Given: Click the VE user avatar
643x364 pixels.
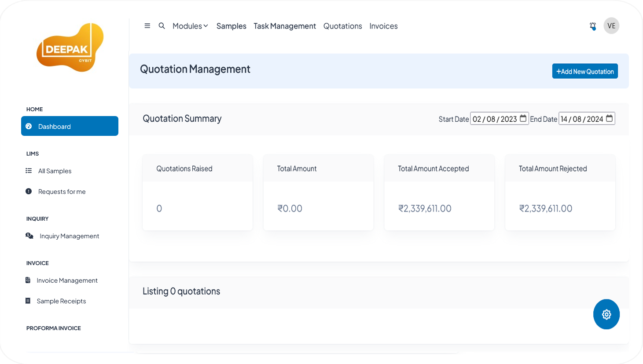Looking at the screenshot, I should [x=611, y=26].
